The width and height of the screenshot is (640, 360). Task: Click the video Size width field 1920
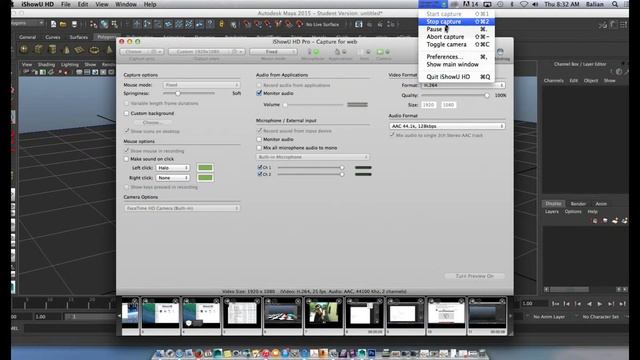tap(428, 105)
